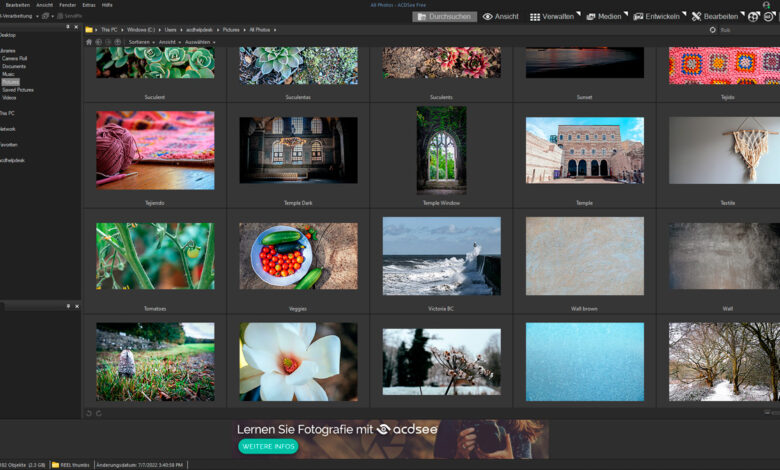Pin the lower left panel
This screenshot has height=470, width=780.
pos(68,305)
